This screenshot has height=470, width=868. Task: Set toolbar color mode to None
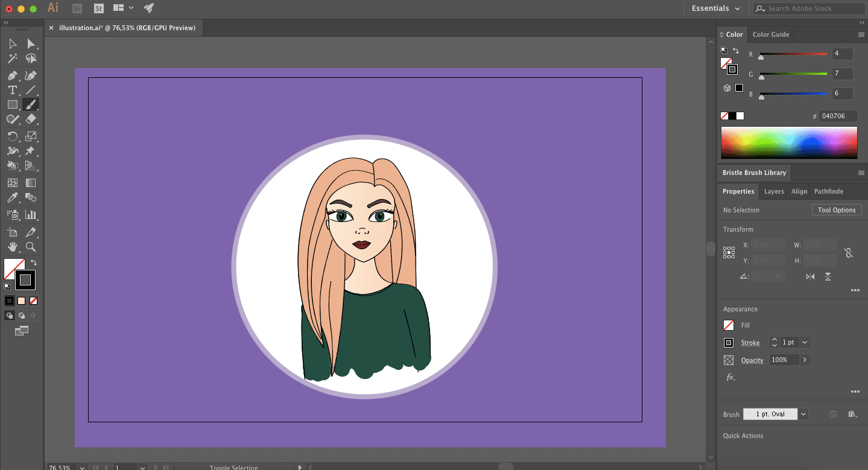point(34,300)
